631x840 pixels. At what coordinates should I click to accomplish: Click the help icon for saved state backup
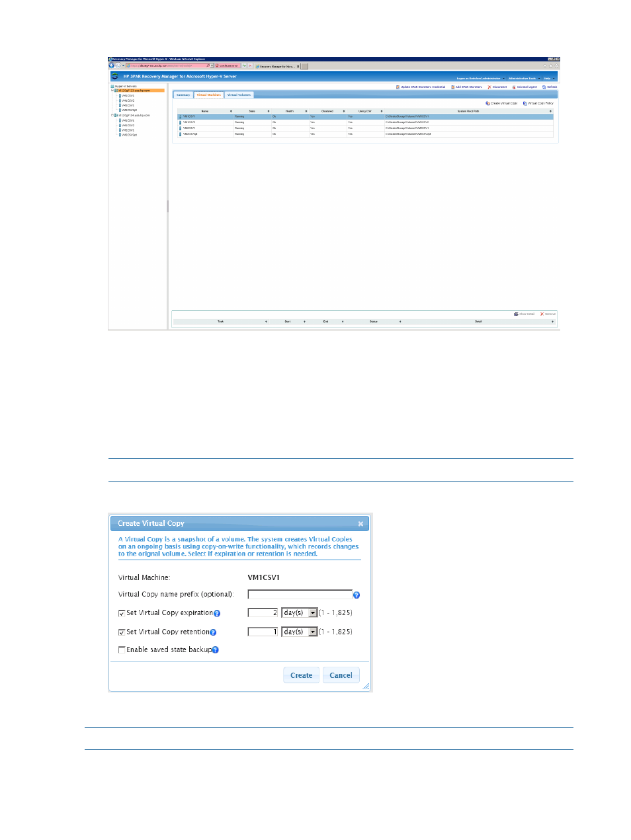point(215,650)
